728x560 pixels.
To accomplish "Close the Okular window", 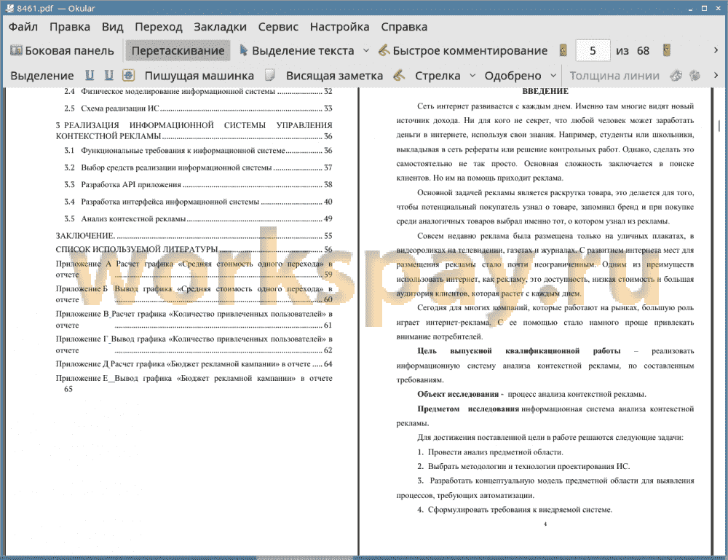I will [718, 8].
